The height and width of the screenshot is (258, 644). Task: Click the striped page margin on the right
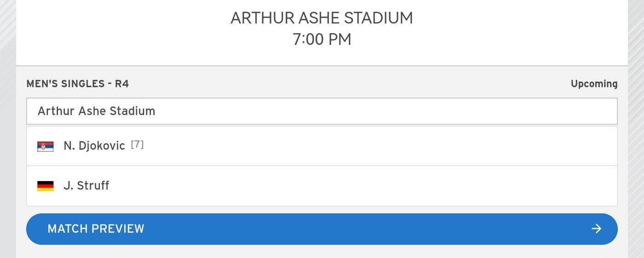click(x=636, y=129)
